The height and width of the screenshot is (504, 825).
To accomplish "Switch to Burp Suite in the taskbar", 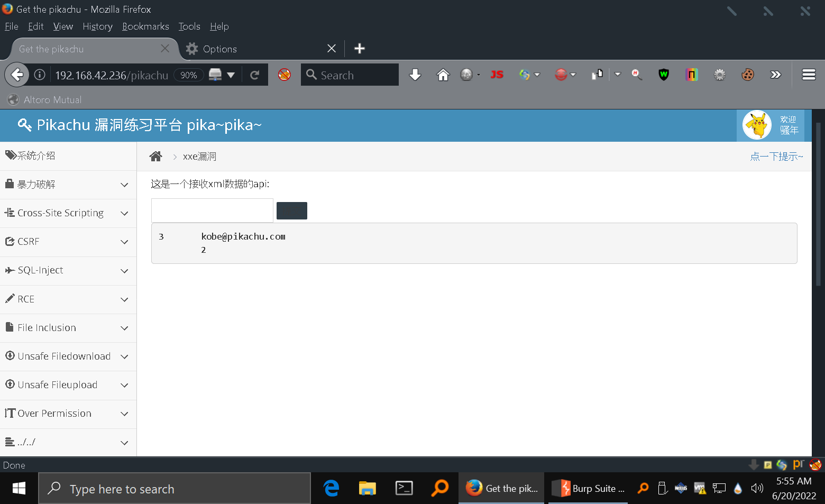I will click(x=589, y=488).
